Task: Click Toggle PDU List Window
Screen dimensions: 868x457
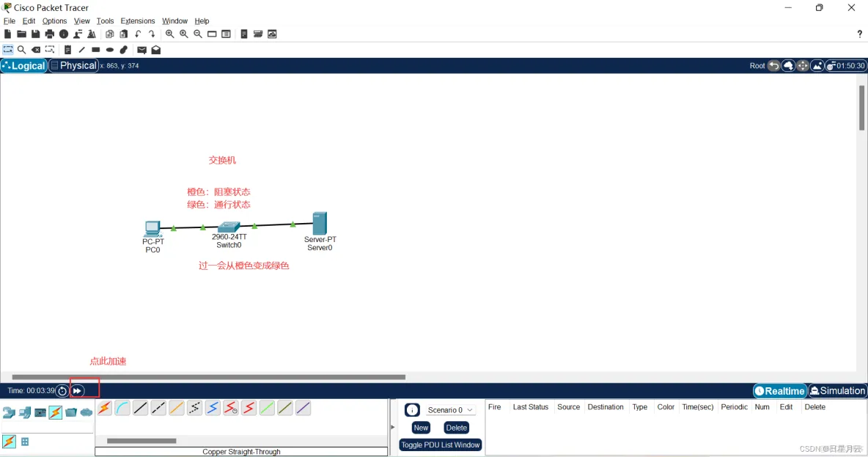Action: (x=440, y=445)
